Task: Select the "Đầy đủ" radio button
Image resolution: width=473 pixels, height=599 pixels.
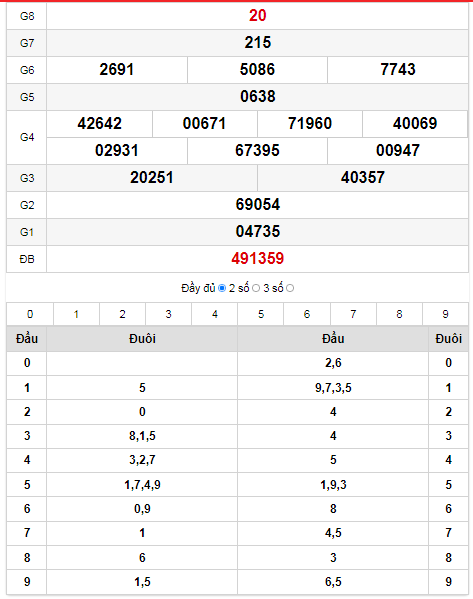Action: click(x=222, y=288)
